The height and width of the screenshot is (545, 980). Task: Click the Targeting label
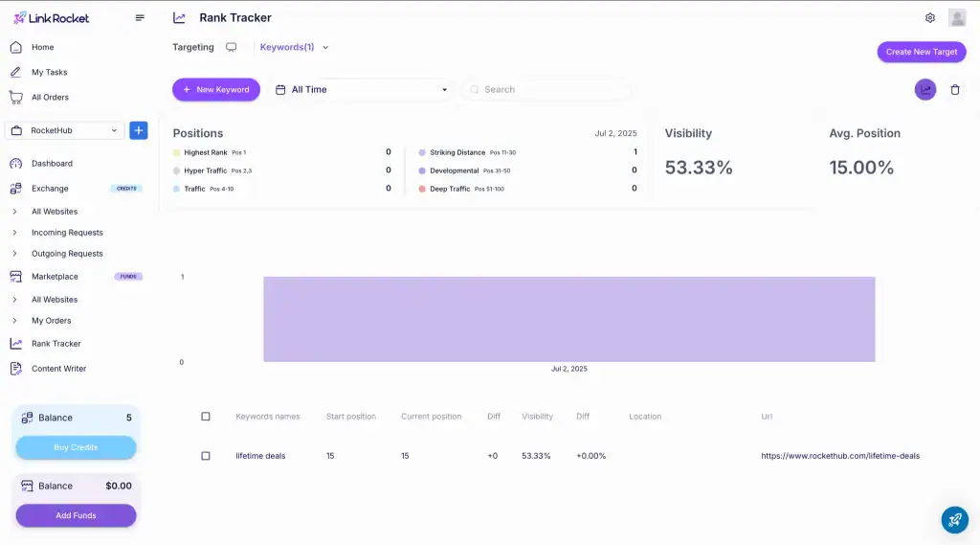point(193,47)
